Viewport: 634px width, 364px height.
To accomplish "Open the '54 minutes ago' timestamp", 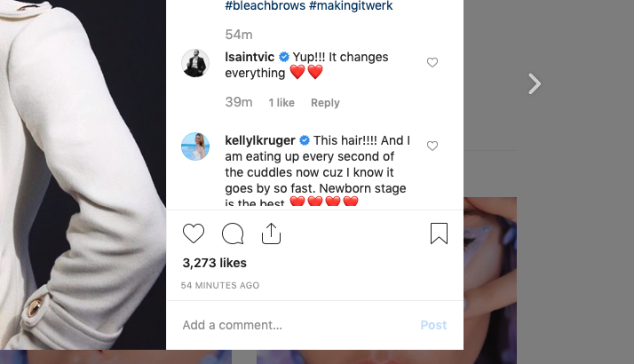I will click(x=220, y=286).
